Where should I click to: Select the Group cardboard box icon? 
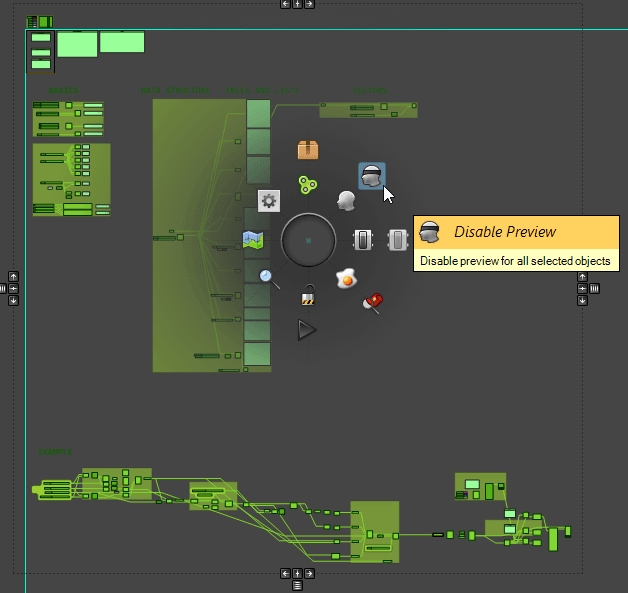point(308,150)
